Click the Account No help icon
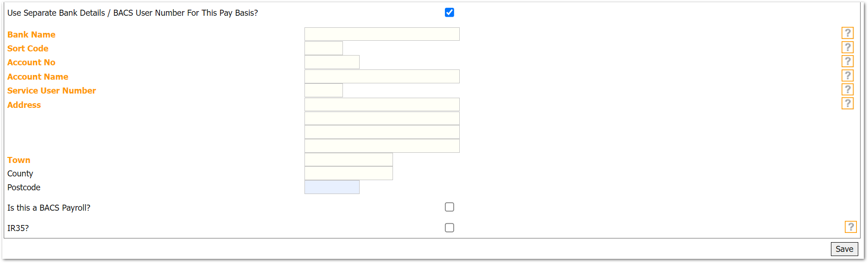Screen dimensions: 868x263 pyautogui.click(x=847, y=61)
